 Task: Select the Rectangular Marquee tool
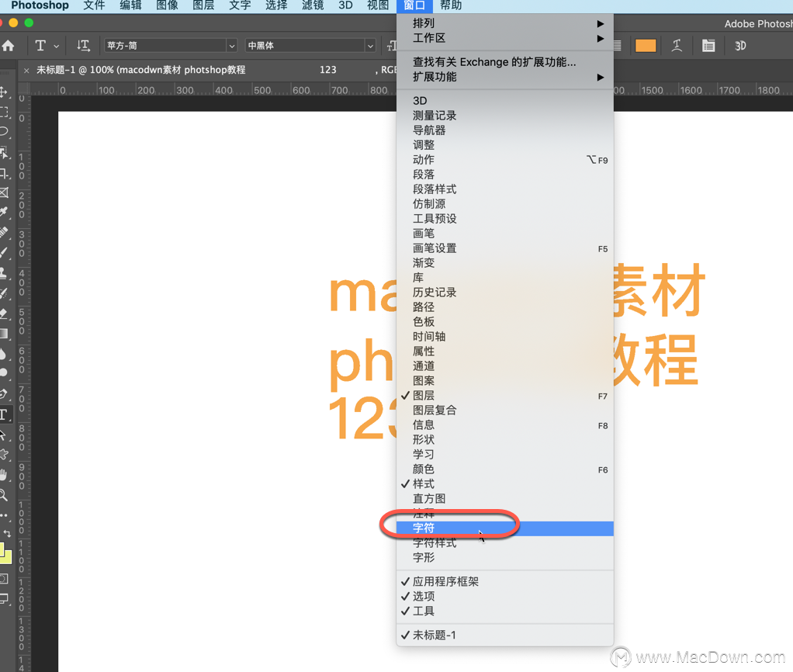[x=4, y=113]
